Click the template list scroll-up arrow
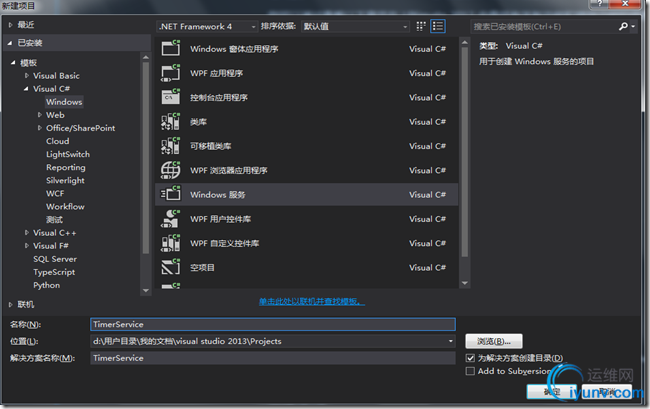Viewport: 650px width, 409px height. point(465,42)
